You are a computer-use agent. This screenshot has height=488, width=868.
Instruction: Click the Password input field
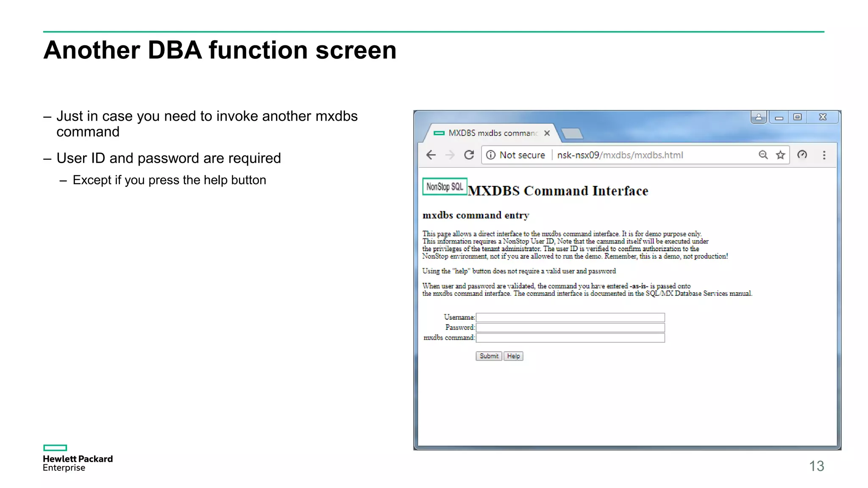tap(570, 327)
